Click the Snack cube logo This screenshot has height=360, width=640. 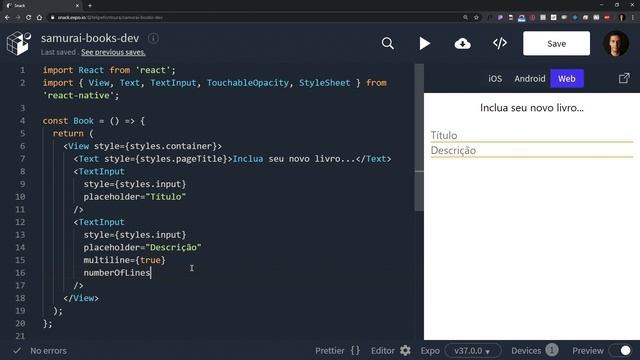click(x=19, y=43)
